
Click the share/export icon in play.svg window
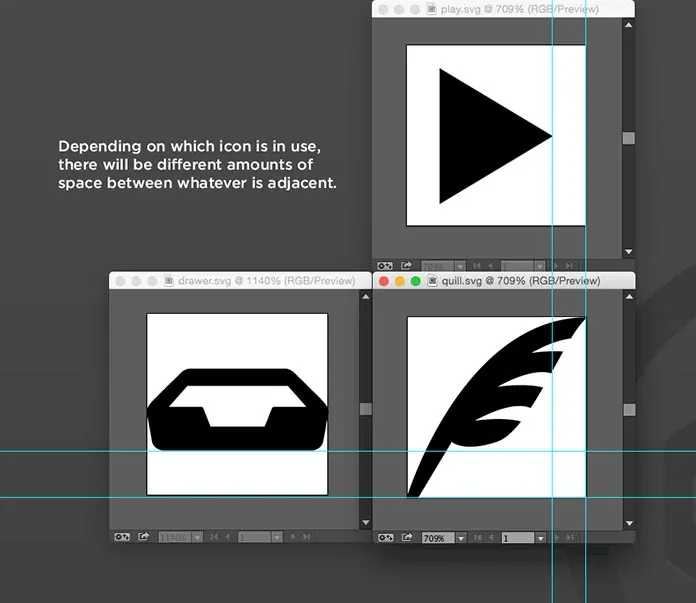point(406,266)
